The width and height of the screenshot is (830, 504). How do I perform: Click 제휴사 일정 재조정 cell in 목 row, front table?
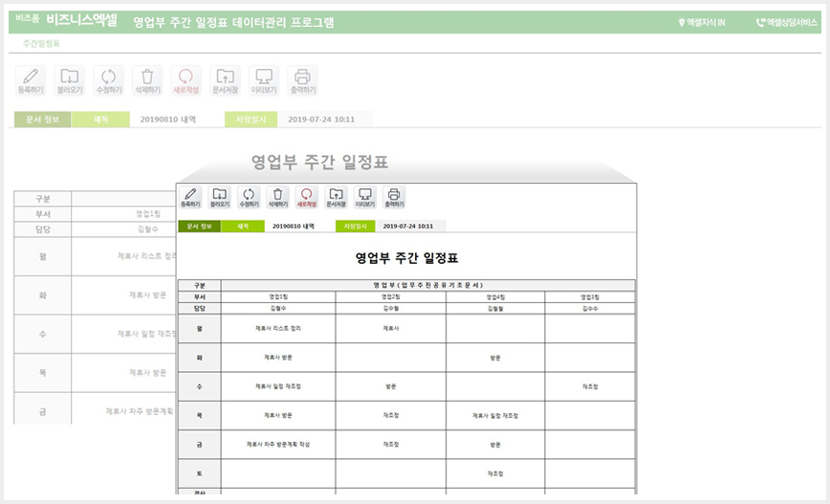495,416
